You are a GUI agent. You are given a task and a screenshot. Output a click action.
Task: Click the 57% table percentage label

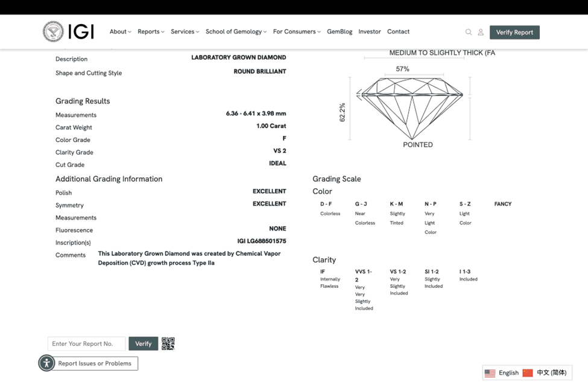(403, 69)
